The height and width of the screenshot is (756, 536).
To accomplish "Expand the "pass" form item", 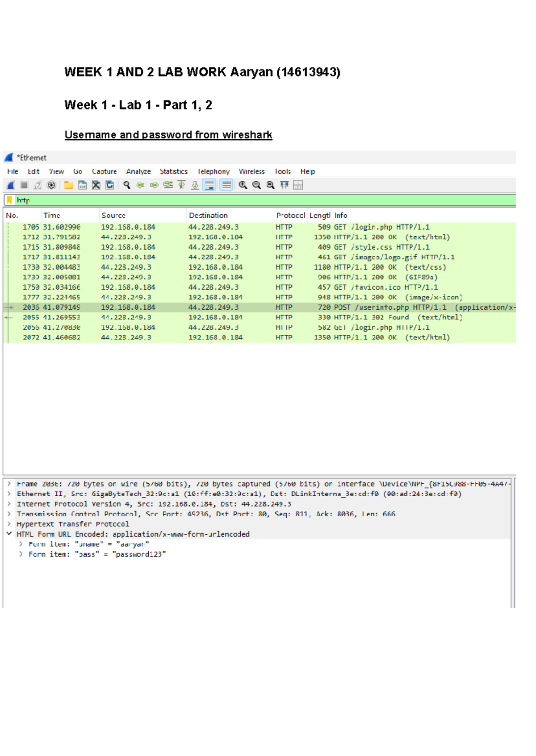I will click(21, 554).
